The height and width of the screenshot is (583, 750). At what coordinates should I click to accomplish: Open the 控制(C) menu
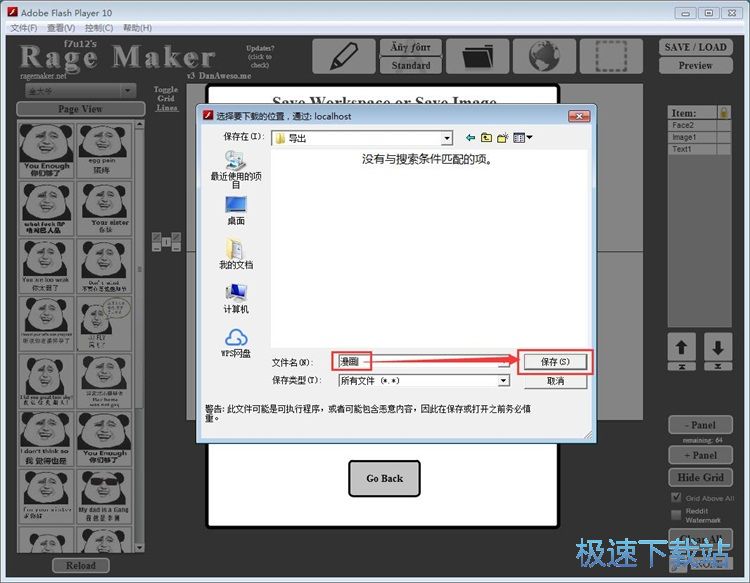99,28
